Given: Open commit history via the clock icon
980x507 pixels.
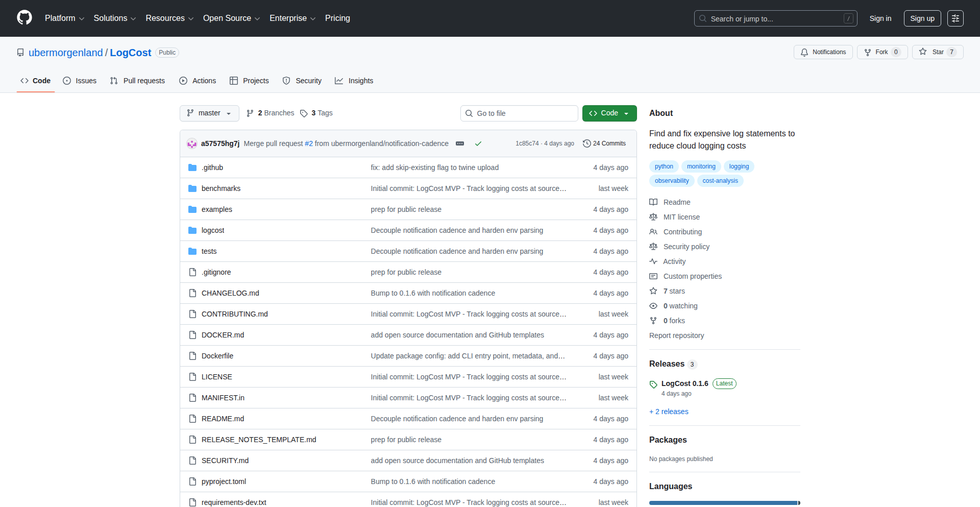Looking at the screenshot, I should (586, 143).
